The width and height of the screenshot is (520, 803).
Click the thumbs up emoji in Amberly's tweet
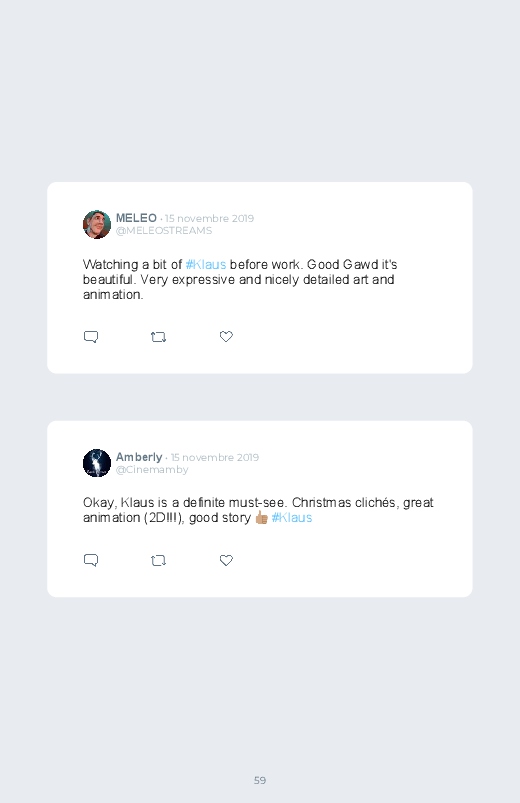pos(261,518)
